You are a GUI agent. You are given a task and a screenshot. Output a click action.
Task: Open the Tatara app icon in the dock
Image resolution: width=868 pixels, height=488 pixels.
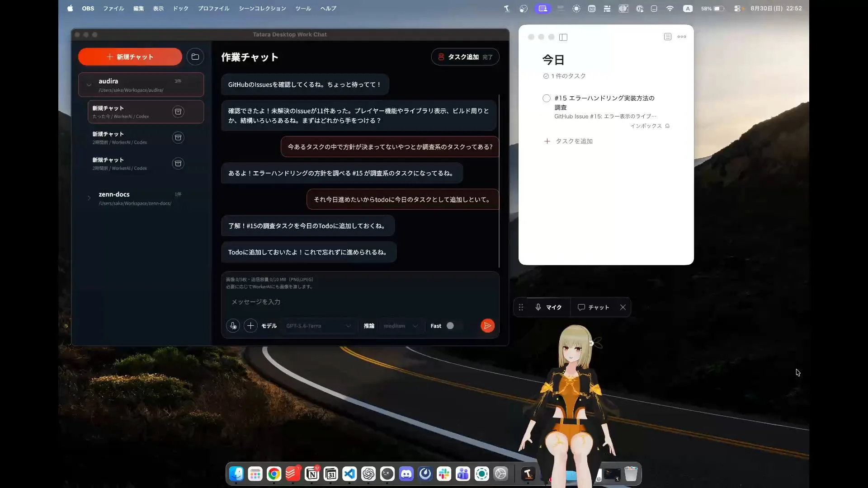tap(528, 474)
